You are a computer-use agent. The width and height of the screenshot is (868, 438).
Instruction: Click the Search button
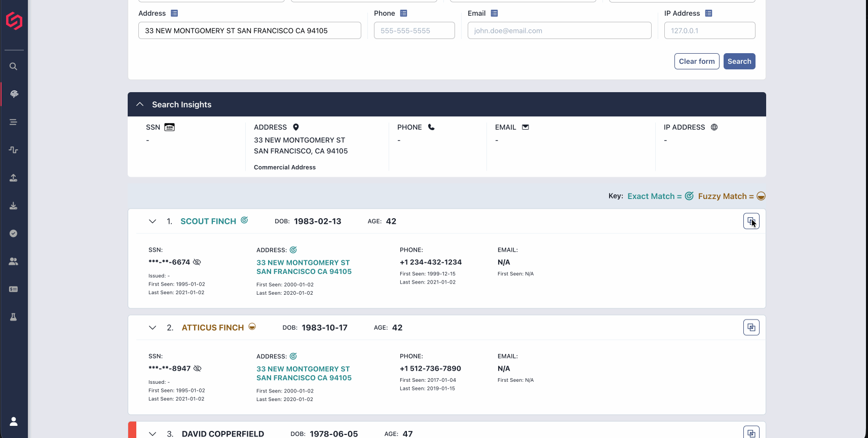pyautogui.click(x=739, y=61)
